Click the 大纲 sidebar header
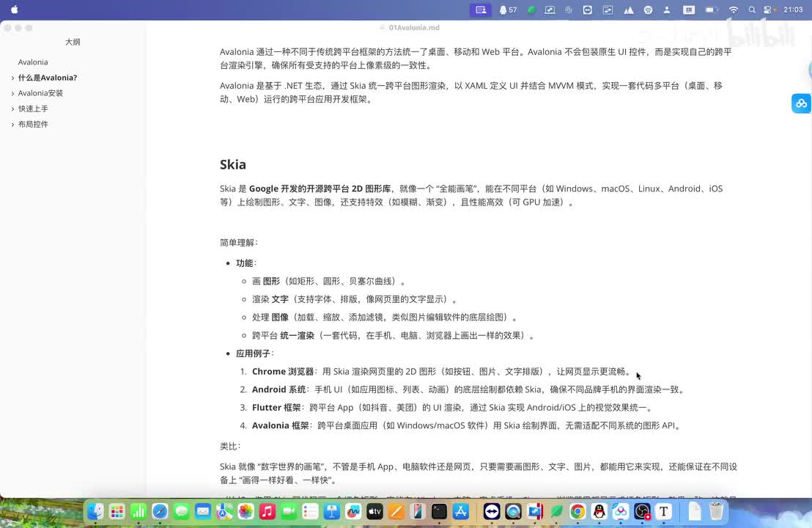The image size is (812, 528). [x=73, y=42]
